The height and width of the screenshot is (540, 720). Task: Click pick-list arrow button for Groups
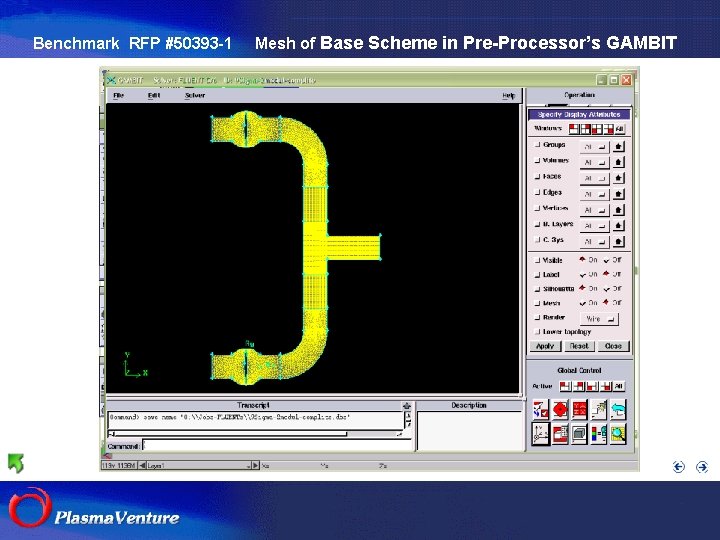[x=619, y=147]
